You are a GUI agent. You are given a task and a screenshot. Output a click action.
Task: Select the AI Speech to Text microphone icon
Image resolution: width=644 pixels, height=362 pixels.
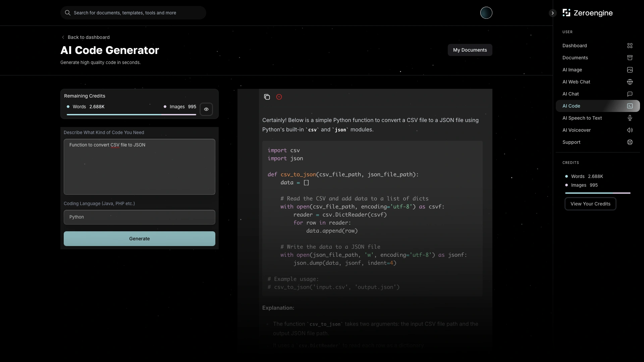click(x=630, y=118)
